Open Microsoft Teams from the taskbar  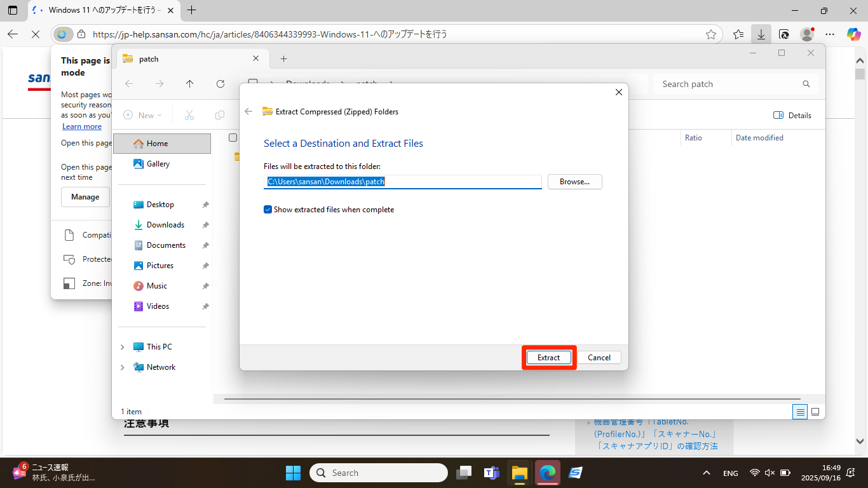[491, 473]
